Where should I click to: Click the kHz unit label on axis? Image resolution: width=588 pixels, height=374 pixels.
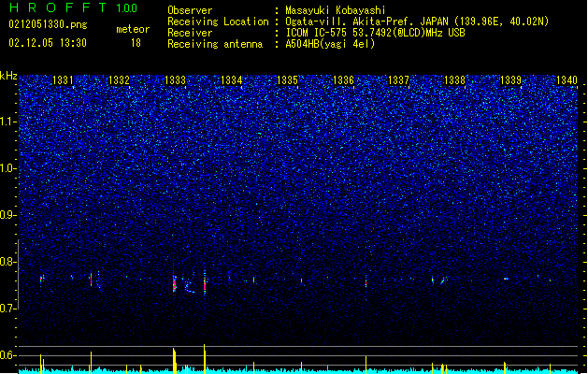8,76
